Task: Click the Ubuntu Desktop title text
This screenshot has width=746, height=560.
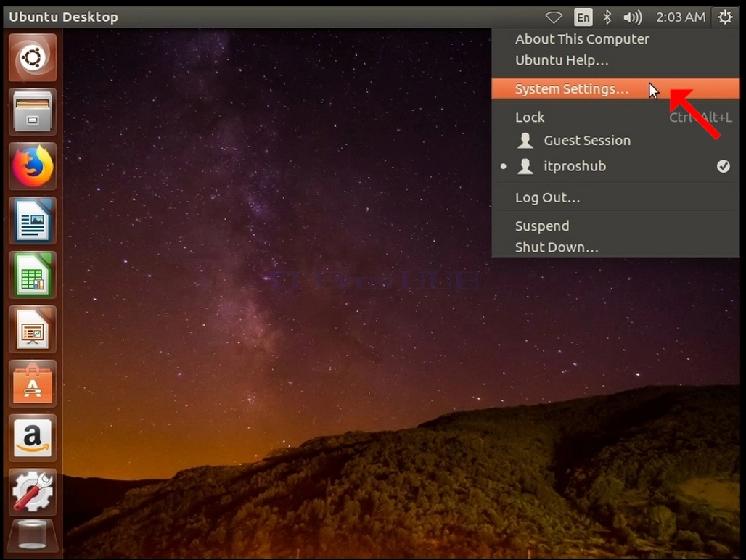Action: [x=63, y=17]
